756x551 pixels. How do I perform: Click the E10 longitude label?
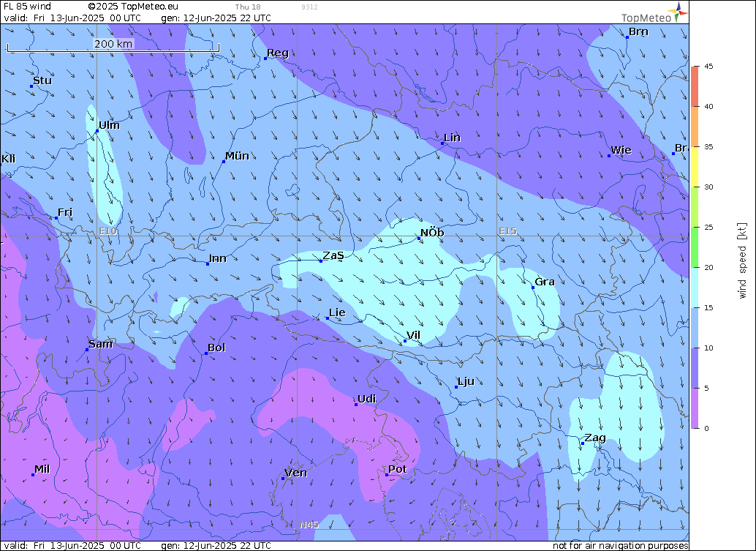click(x=108, y=231)
